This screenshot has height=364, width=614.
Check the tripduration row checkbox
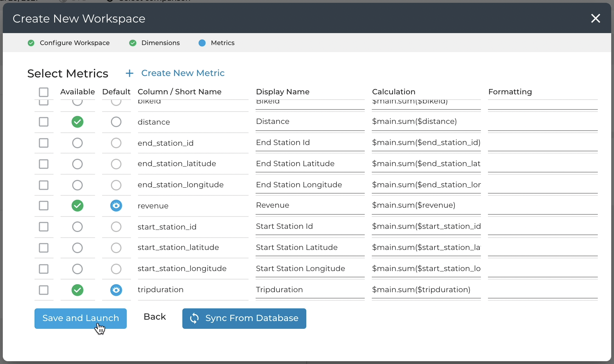(x=44, y=290)
